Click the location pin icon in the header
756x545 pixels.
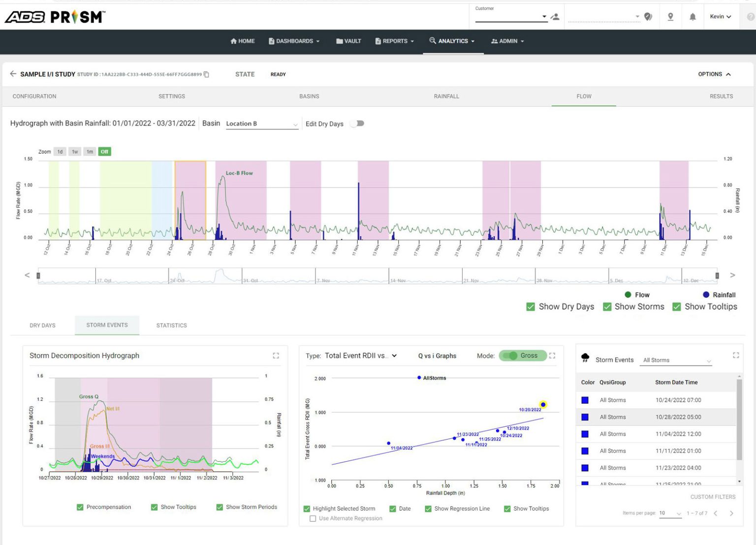click(x=670, y=16)
